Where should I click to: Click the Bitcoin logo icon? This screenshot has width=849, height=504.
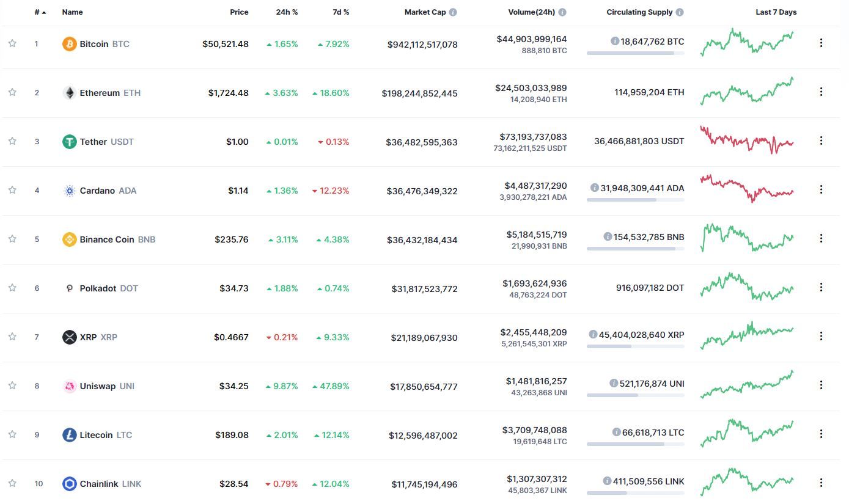click(x=70, y=44)
